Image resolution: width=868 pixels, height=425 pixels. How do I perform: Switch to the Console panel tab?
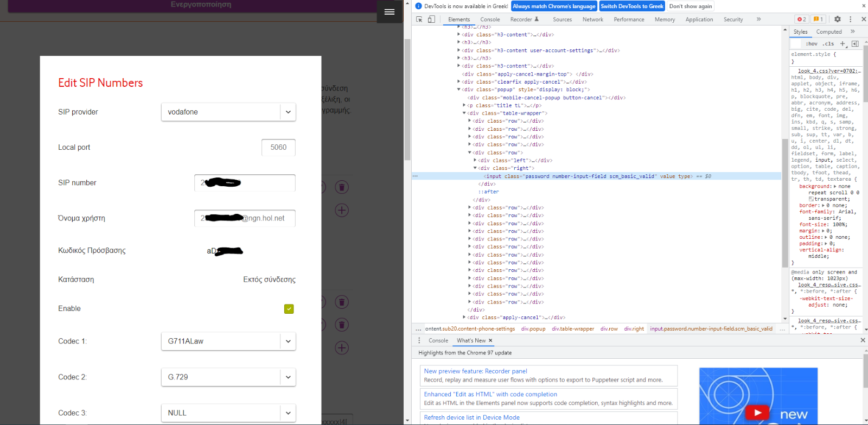pos(490,20)
